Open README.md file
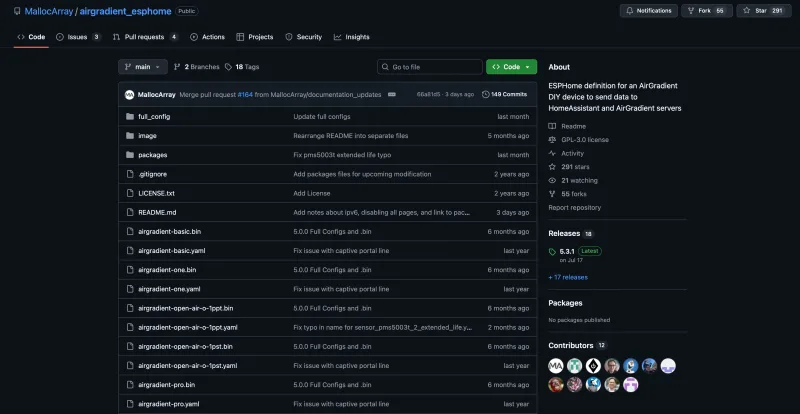Image resolution: width=800 pixels, height=414 pixels. click(157, 212)
